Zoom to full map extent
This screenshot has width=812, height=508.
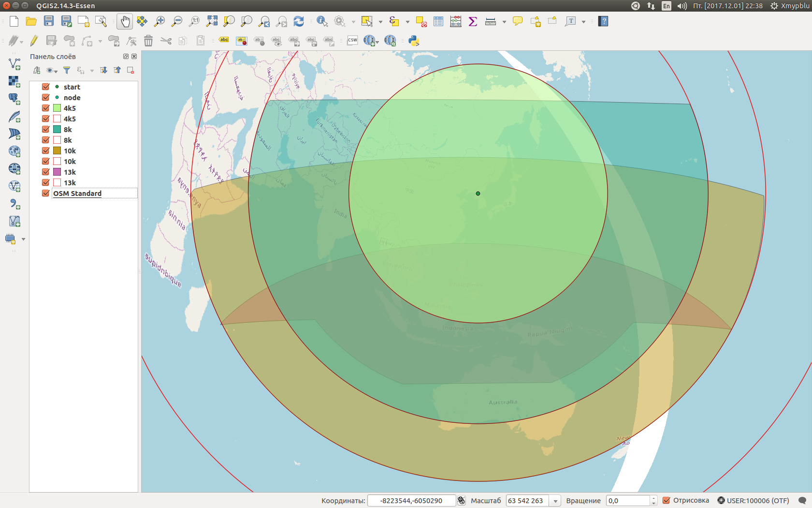[211, 21]
